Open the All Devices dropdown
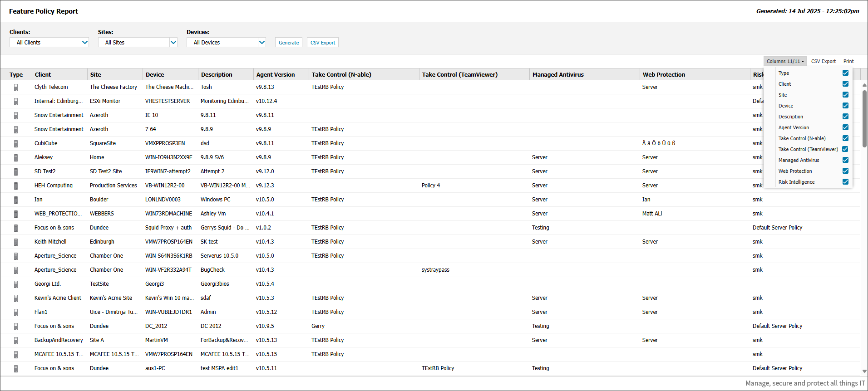Screen dimensions: 868x391 [x=226, y=42]
